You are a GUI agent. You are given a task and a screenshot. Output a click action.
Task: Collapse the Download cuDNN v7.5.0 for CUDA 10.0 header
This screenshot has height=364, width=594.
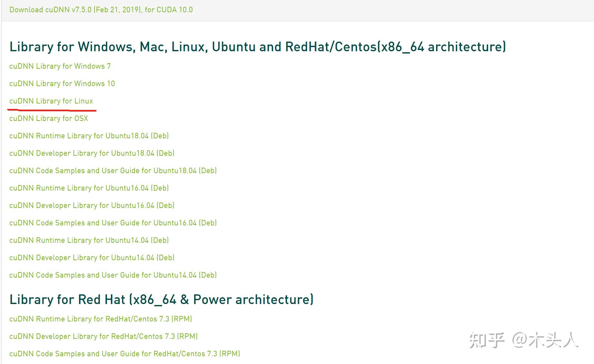coord(101,10)
